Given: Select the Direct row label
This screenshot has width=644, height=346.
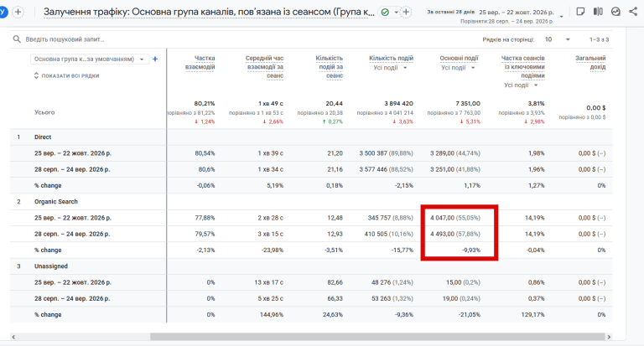Looking at the screenshot, I should tap(43, 137).
